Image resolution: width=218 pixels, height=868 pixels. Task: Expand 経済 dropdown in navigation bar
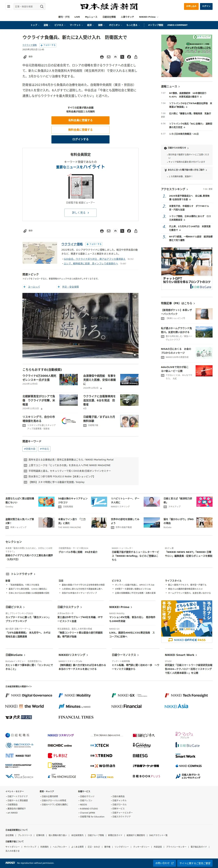(x=90, y=25)
